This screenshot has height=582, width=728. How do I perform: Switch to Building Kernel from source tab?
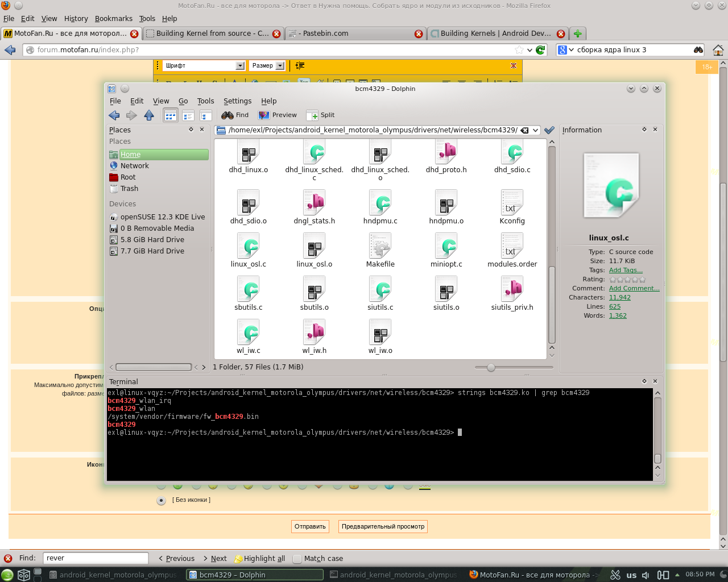[213, 34]
